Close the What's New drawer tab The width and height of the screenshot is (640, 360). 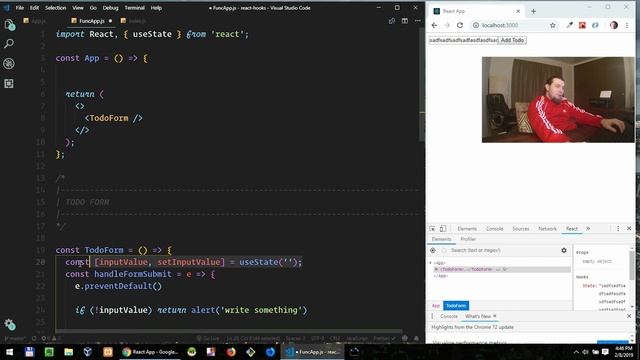(495, 316)
